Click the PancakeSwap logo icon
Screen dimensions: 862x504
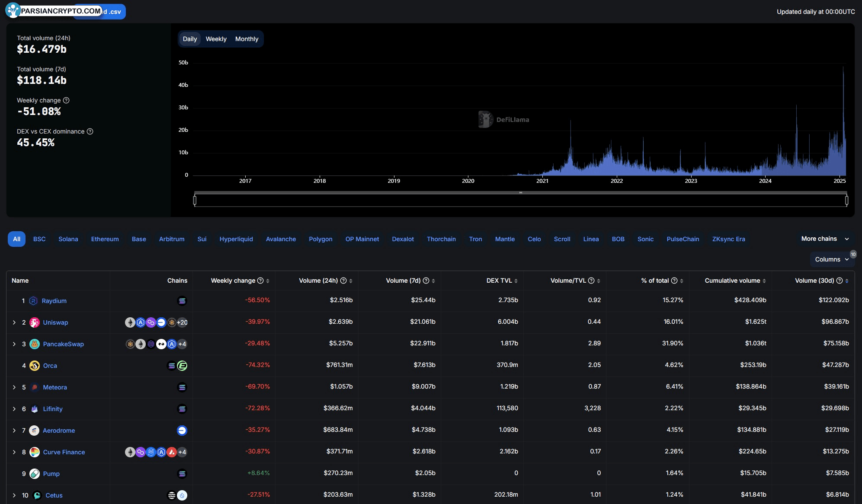click(x=35, y=344)
